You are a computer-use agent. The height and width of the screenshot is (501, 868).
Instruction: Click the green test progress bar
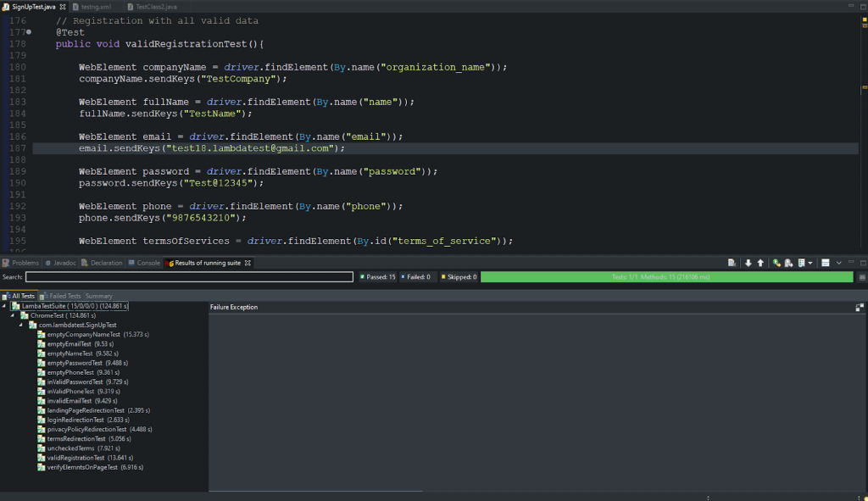pos(666,277)
